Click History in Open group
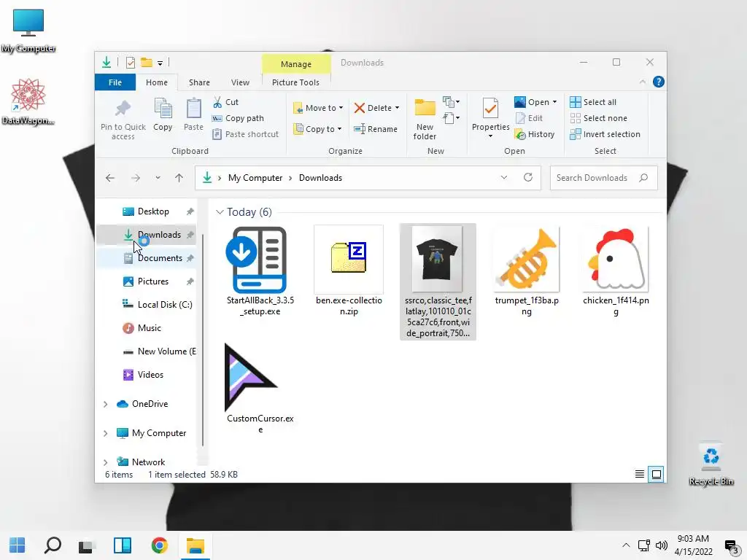Viewport: 747px width, 560px height. coord(535,134)
